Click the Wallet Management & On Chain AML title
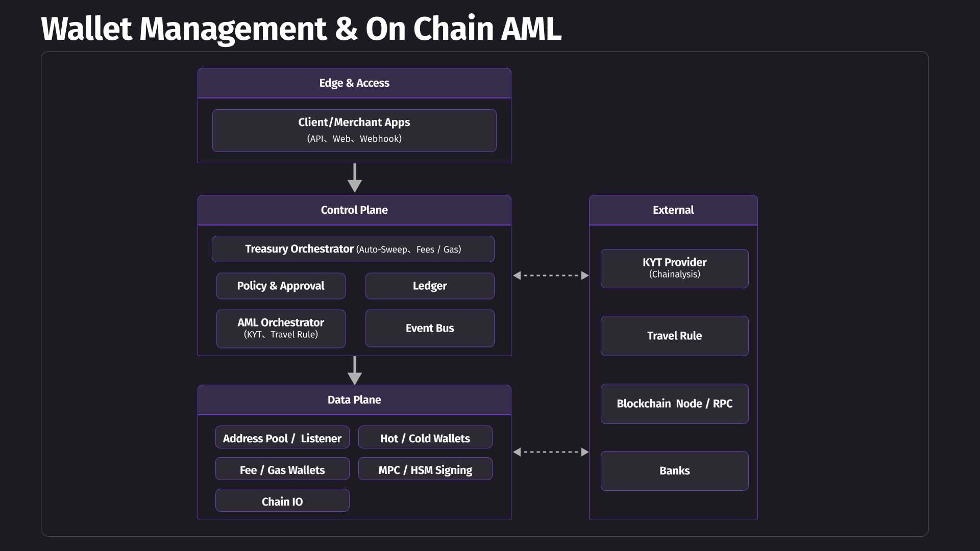 [301, 29]
